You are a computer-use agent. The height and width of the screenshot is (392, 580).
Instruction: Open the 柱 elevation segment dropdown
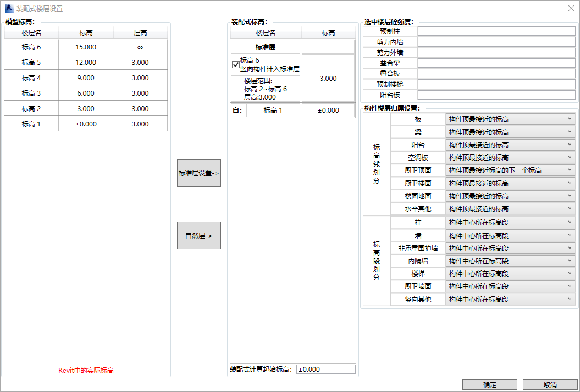(x=510, y=223)
